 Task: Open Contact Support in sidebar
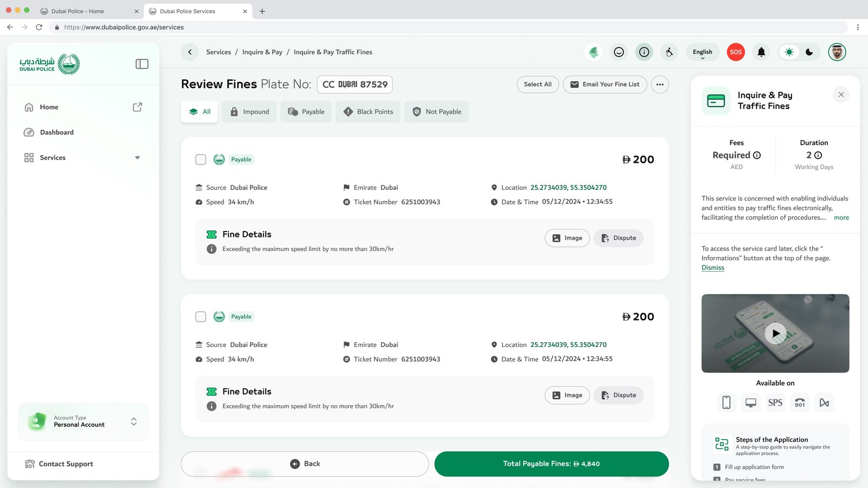[59, 464]
